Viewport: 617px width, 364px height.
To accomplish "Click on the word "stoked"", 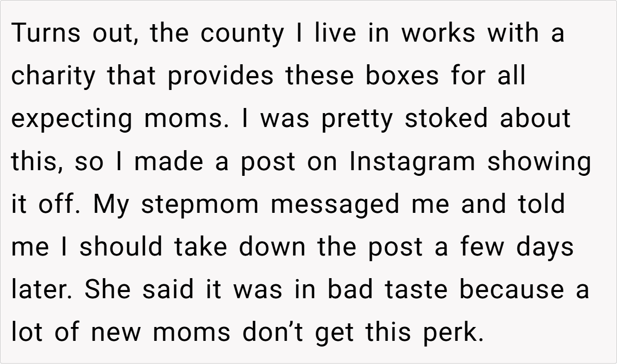I will [x=445, y=119].
